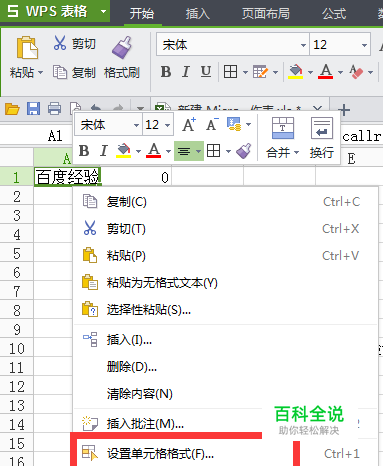Viewport: 383px width, 466px height.
Task: Select row 10 header
Action: point(17,349)
